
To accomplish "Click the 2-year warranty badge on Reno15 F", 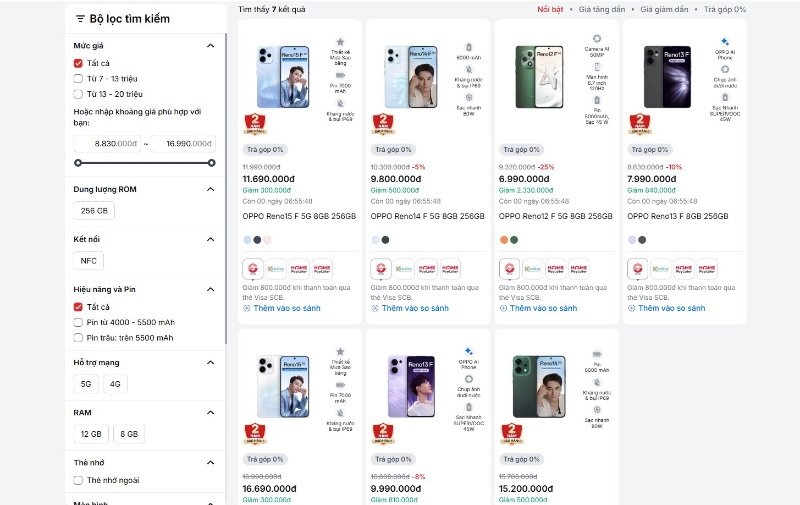I will pyautogui.click(x=255, y=124).
